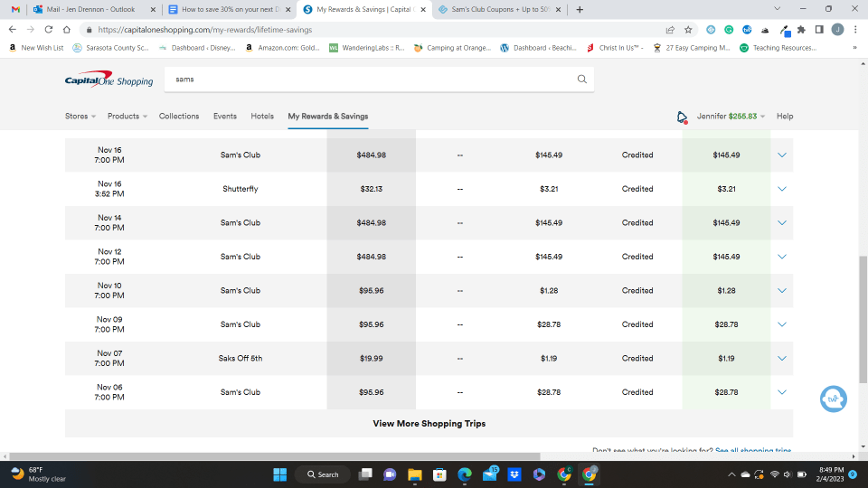This screenshot has height=488, width=868.
Task: Click Task View on the taskbar
Action: pyautogui.click(x=365, y=474)
